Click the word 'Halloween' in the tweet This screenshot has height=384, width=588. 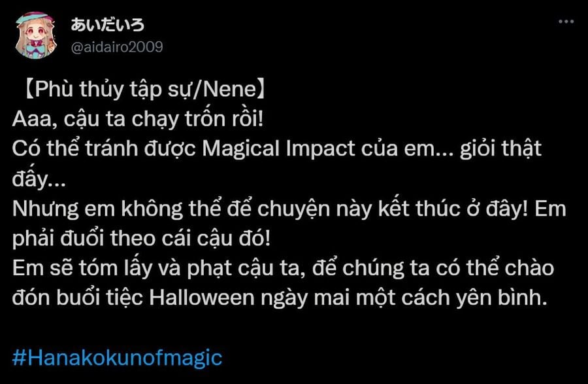pyautogui.click(x=202, y=298)
